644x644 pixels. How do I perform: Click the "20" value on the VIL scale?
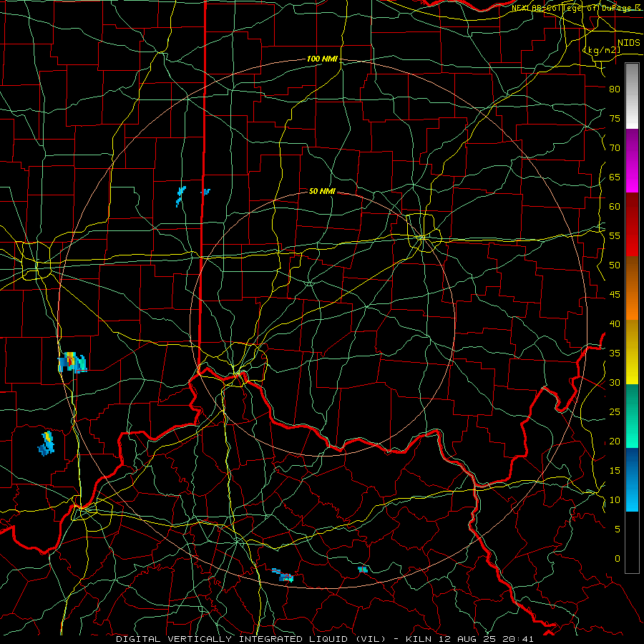point(615,441)
